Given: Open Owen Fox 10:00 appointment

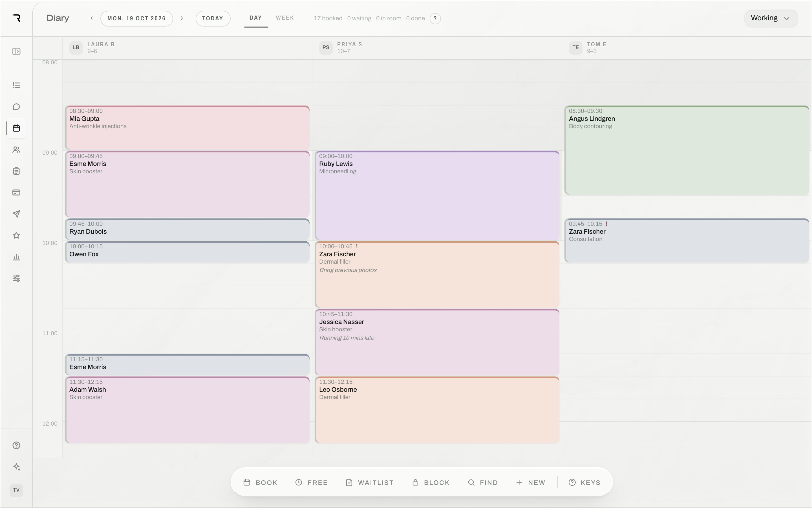Looking at the screenshot, I should coord(187,252).
